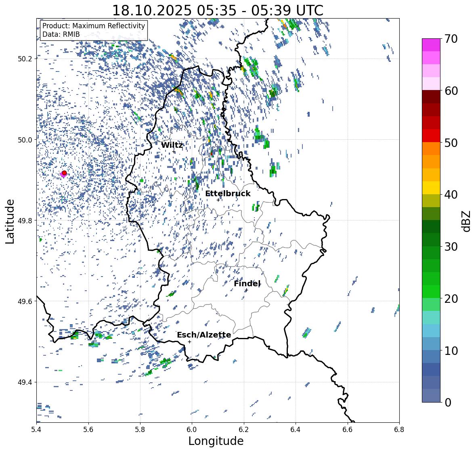Viewport: 476px width, 451px height.
Task: Click the Wiltz city label
Action: (172, 145)
